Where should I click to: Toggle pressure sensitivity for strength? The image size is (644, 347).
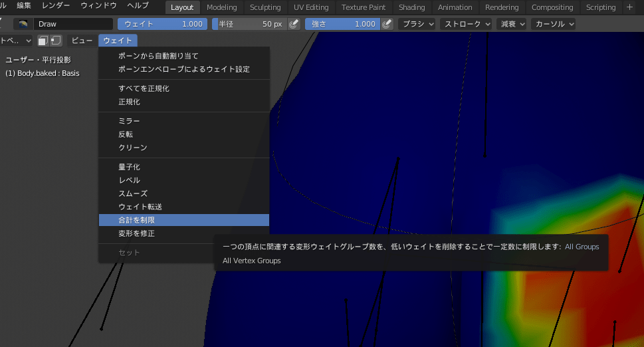(387, 24)
